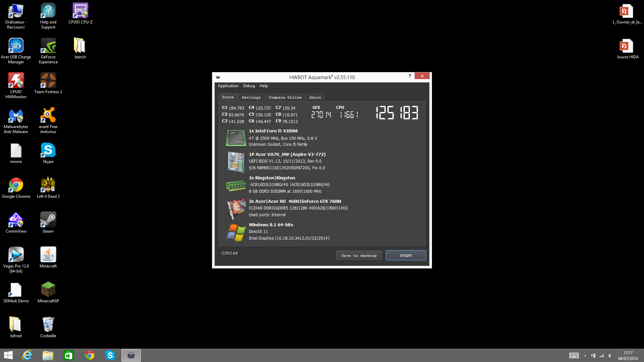The image size is (644, 362).
Task: Open the bifrost folder
Action: 16,327
